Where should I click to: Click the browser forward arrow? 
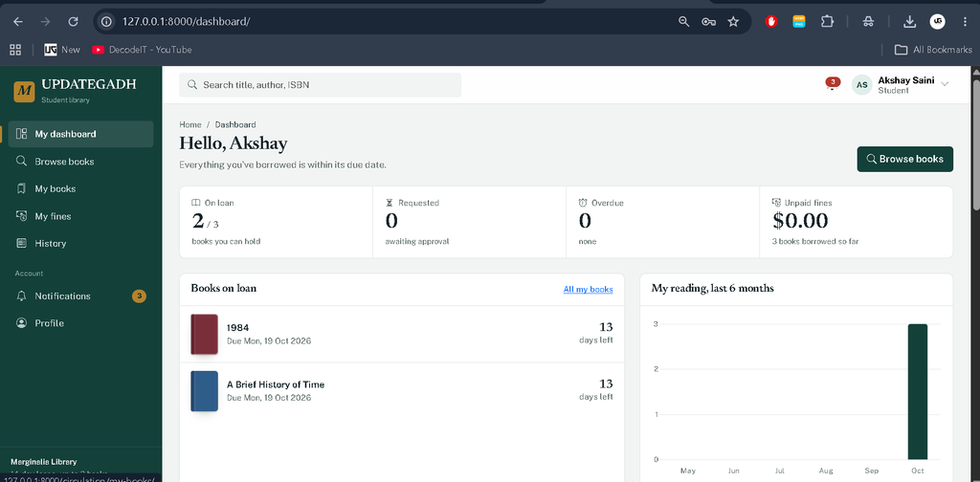coord(46,22)
